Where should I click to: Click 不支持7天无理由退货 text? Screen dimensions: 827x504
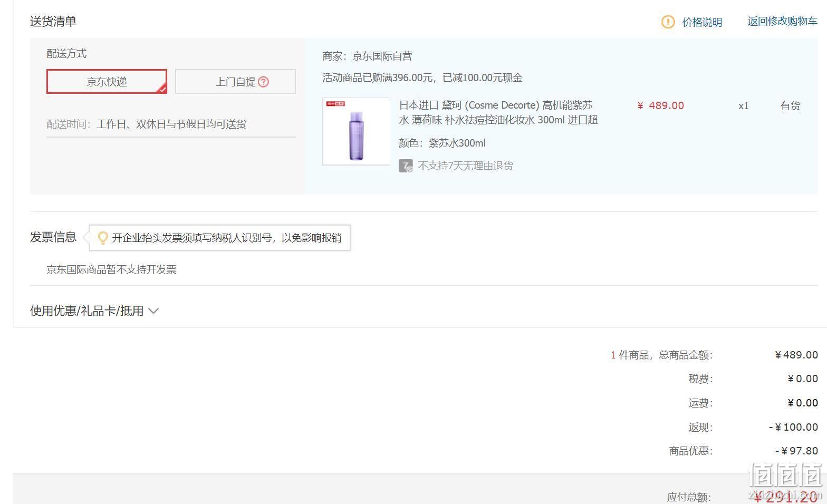[x=465, y=166]
